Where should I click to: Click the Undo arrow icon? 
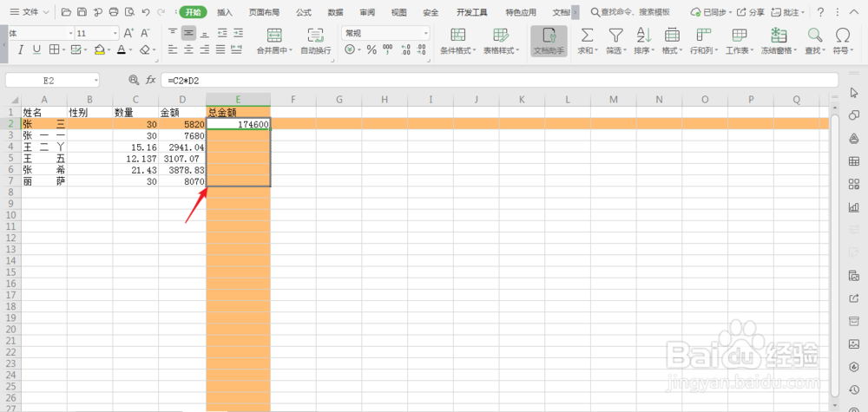146,11
